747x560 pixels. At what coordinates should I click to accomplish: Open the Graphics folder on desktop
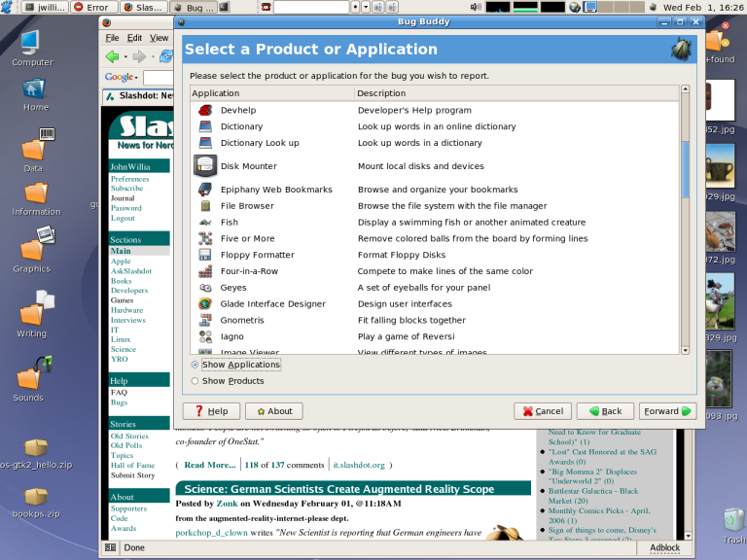click(x=34, y=250)
